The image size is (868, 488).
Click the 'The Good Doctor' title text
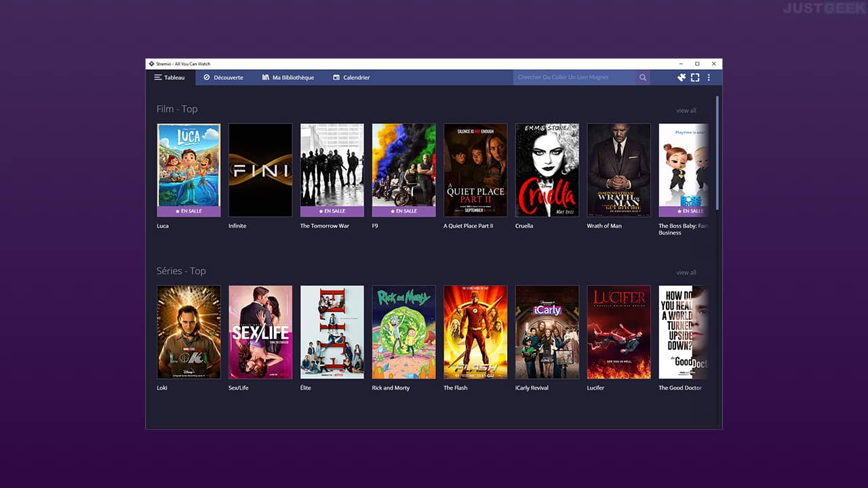(x=680, y=388)
